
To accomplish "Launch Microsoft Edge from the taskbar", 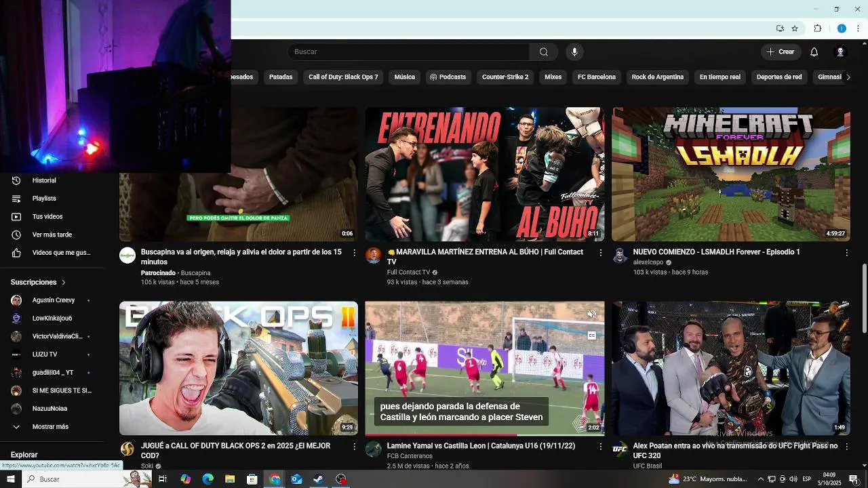I will [208, 479].
